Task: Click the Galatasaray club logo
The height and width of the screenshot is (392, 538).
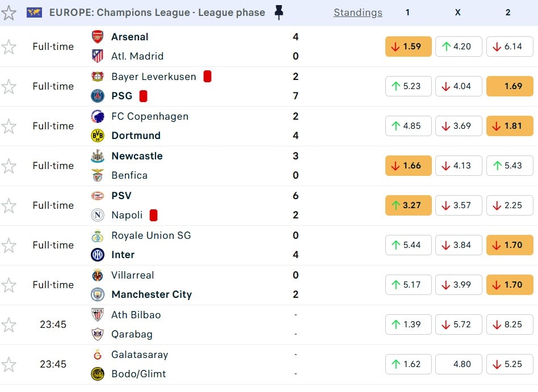Action: pos(98,355)
